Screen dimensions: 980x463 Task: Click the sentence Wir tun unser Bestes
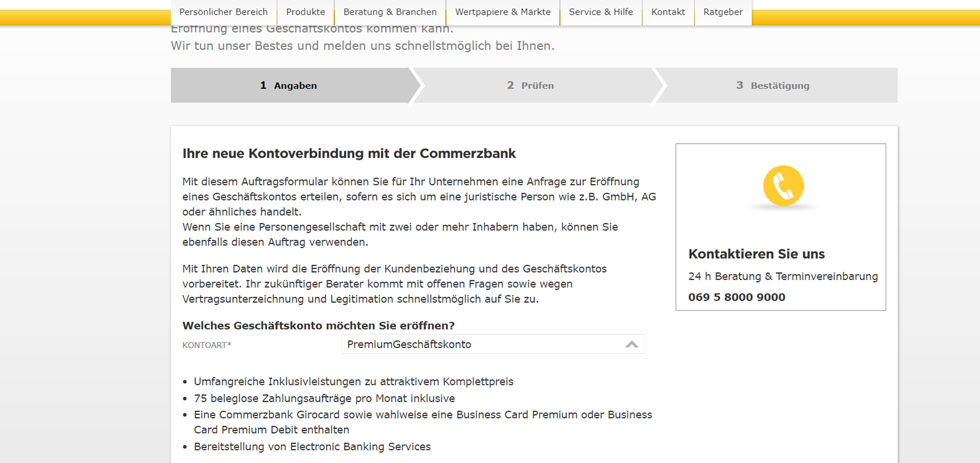pos(362,46)
